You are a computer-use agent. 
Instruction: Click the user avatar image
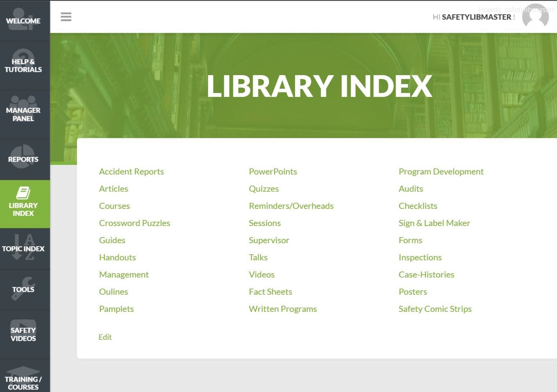tap(536, 16)
